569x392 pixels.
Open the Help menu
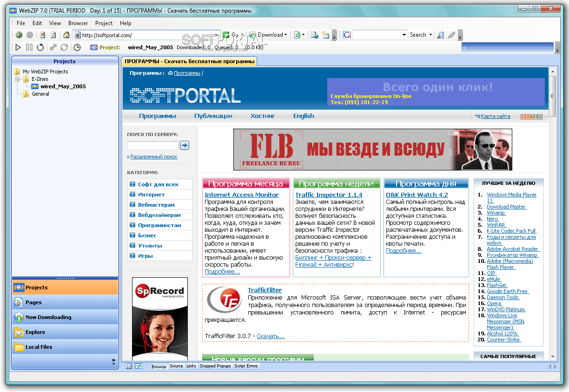point(126,23)
